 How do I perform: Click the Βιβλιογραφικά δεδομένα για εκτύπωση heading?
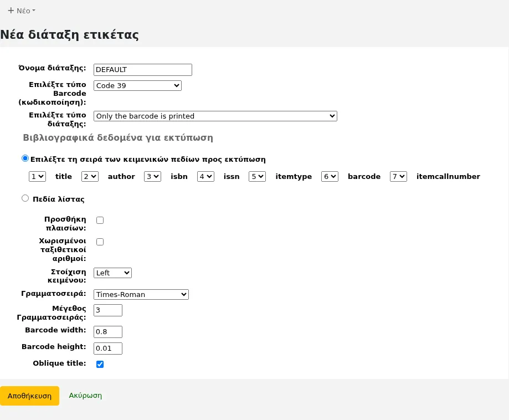click(118, 138)
